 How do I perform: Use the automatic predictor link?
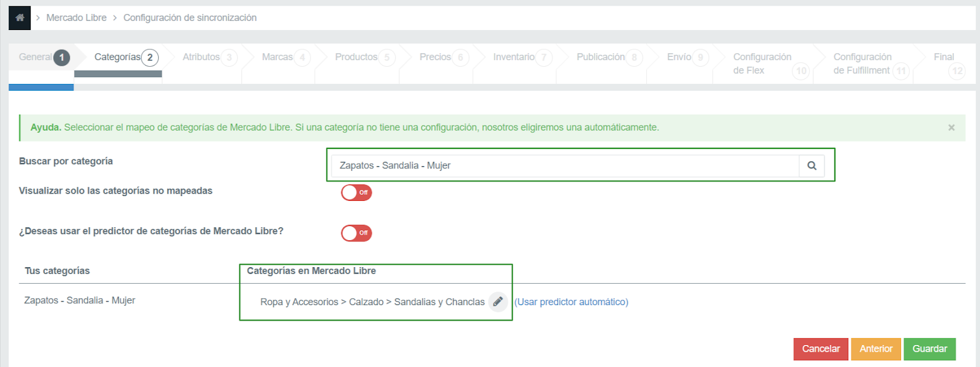[x=571, y=301]
